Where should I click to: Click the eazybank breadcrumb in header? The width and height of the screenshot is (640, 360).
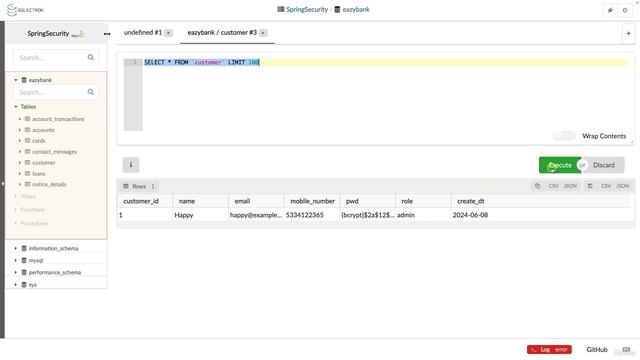tap(356, 9)
